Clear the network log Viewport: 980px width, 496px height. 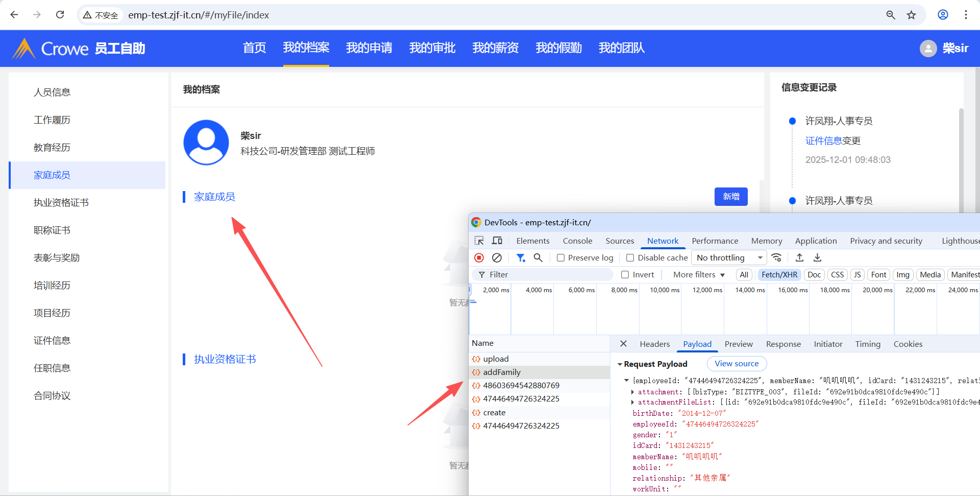(x=497, y=258)
